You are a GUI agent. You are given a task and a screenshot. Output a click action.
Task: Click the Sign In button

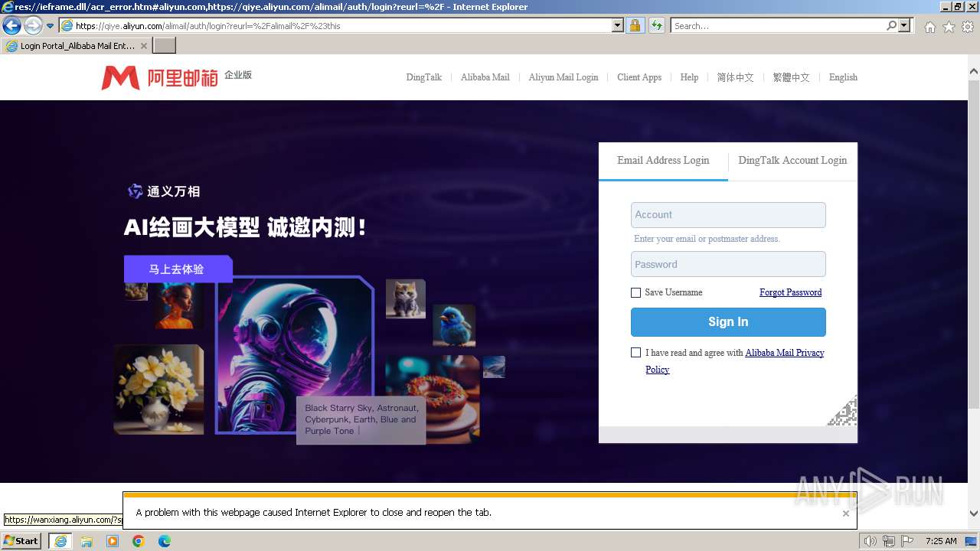(728, 322)
